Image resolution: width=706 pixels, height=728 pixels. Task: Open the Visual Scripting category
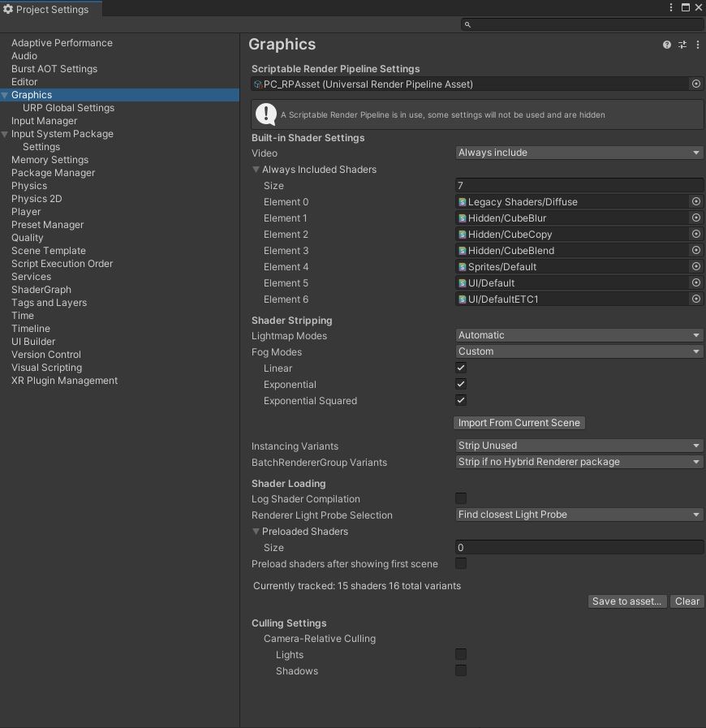pos(46,368)
